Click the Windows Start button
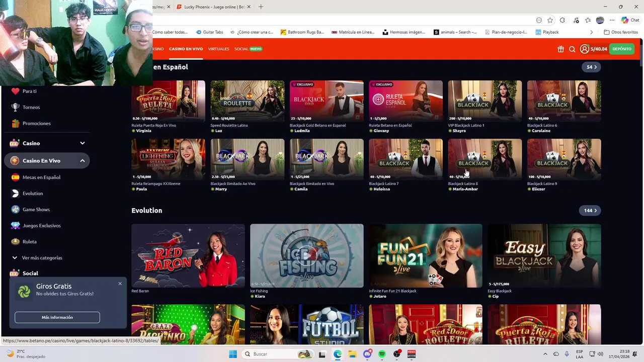644x362 pixels. (233, 354)
